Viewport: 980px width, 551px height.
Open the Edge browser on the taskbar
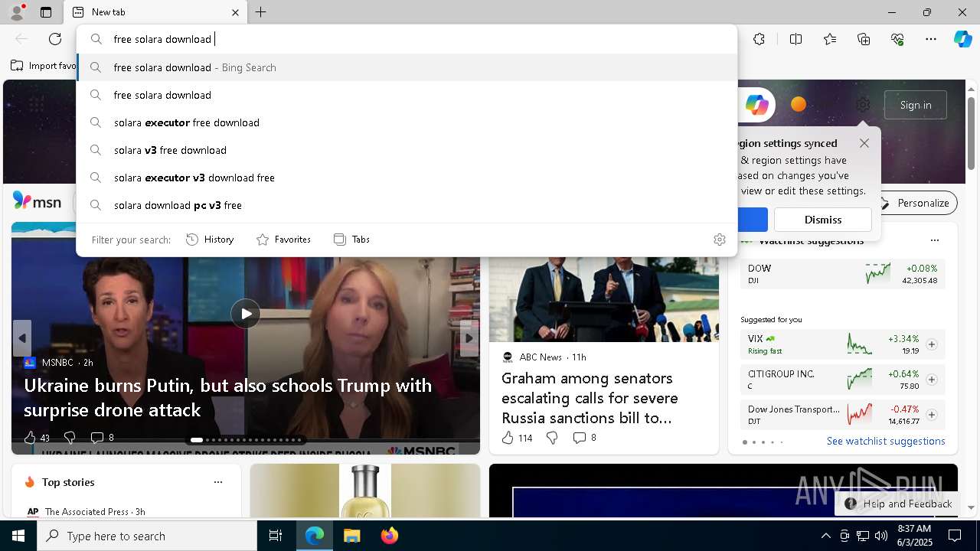[x=315, y=536]
